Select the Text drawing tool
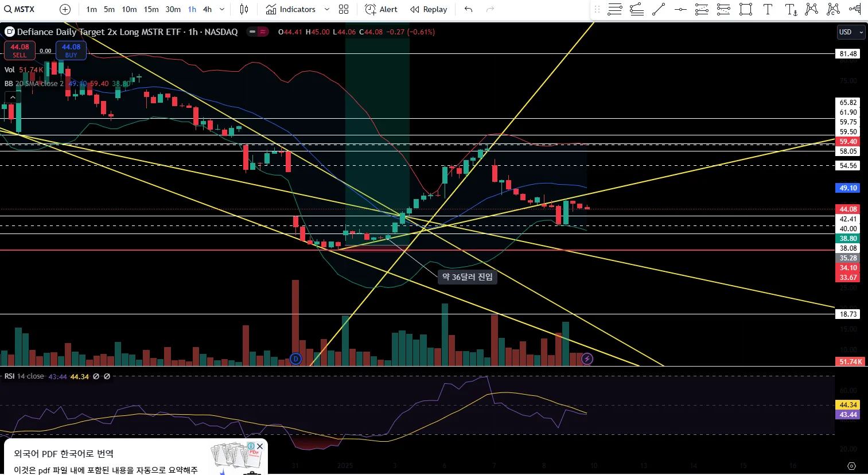This screenshot has height=475, width=868. coord(768,9)
